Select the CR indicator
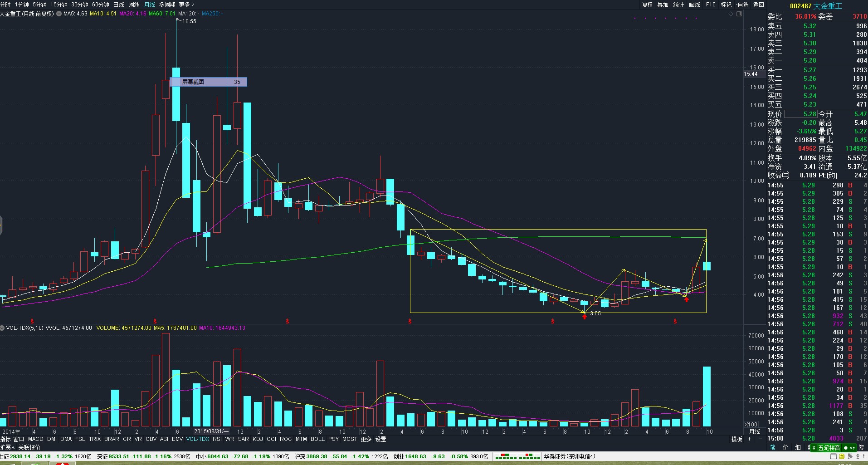Screen dimensions: 868x465 [x=127, y=439]
